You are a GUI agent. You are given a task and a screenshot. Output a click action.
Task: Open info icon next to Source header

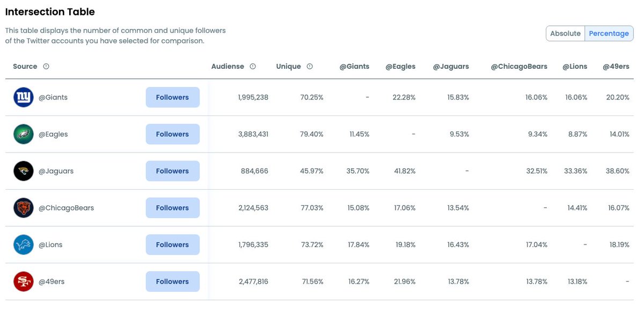(46, 67)
